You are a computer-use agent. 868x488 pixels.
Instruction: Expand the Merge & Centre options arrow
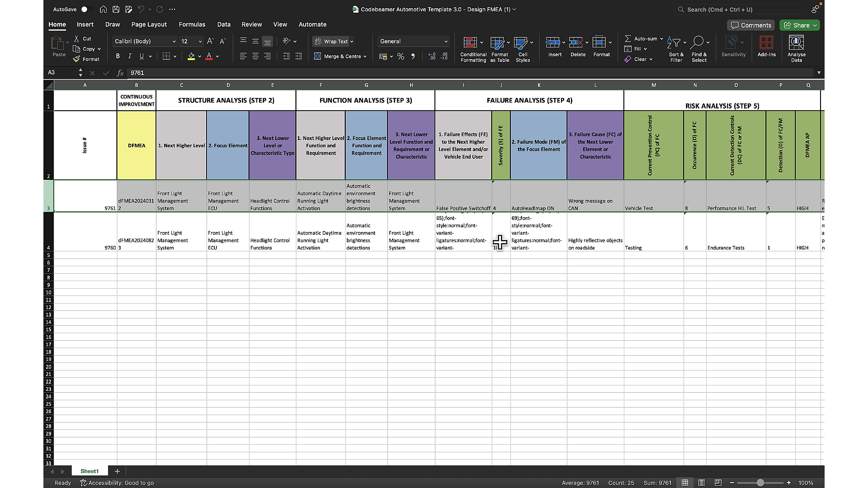coord(365,56)
